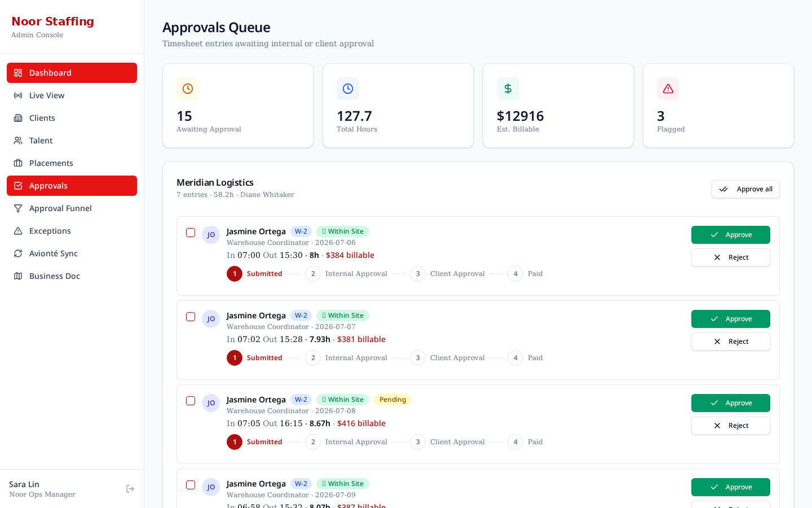Approve all Meridian Logistics entries
This screenshot has height=508, width=812.
(745, 189)
